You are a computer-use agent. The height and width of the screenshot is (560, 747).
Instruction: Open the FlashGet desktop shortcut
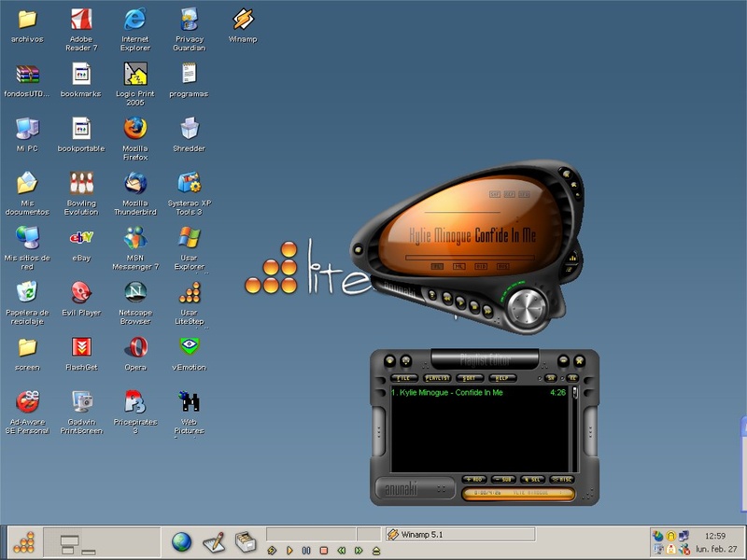tap(81, 347)
